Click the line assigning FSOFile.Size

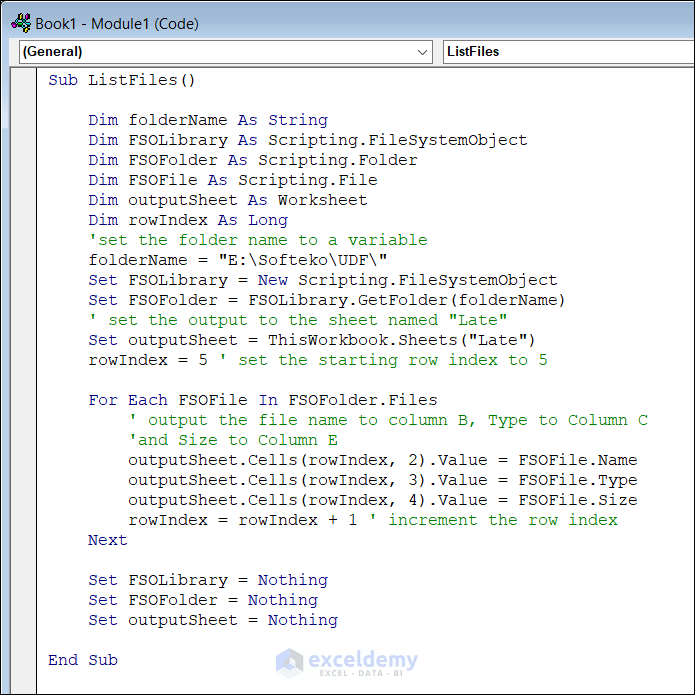point(383,500)
